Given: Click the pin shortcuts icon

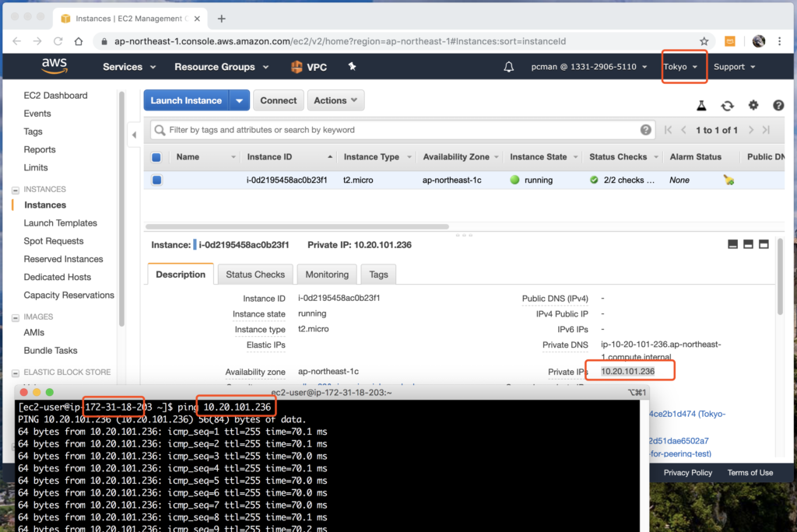Looking at the screenshot, I should pyautogui.click(x=352, y=66).
